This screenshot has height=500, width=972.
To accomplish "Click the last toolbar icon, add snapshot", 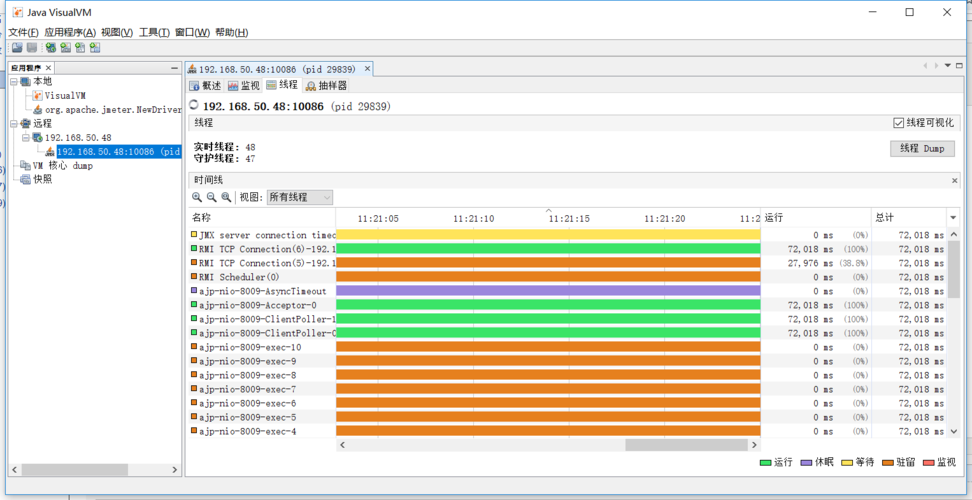I will [95, 48].
